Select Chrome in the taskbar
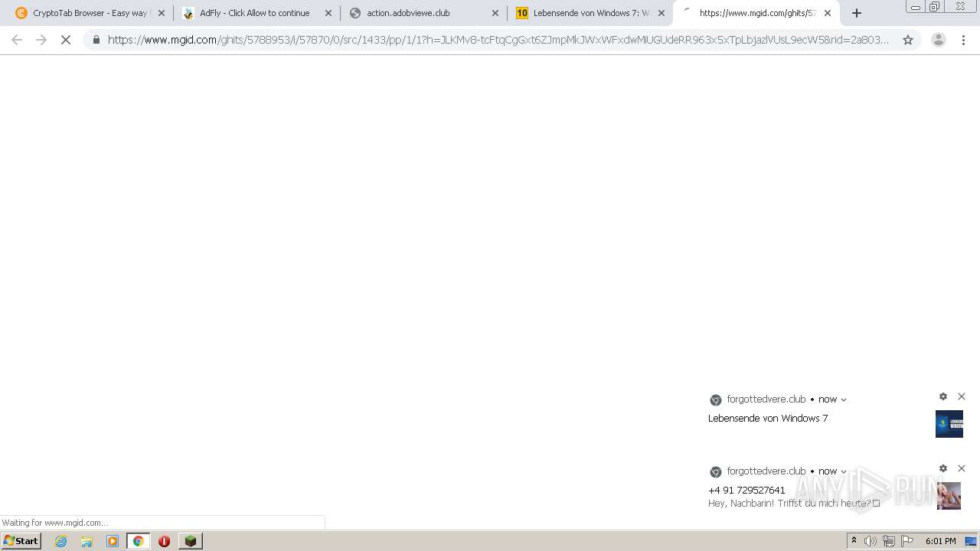Screen dimensions: 980x551 pyautogui.click(x=138, y=541)
